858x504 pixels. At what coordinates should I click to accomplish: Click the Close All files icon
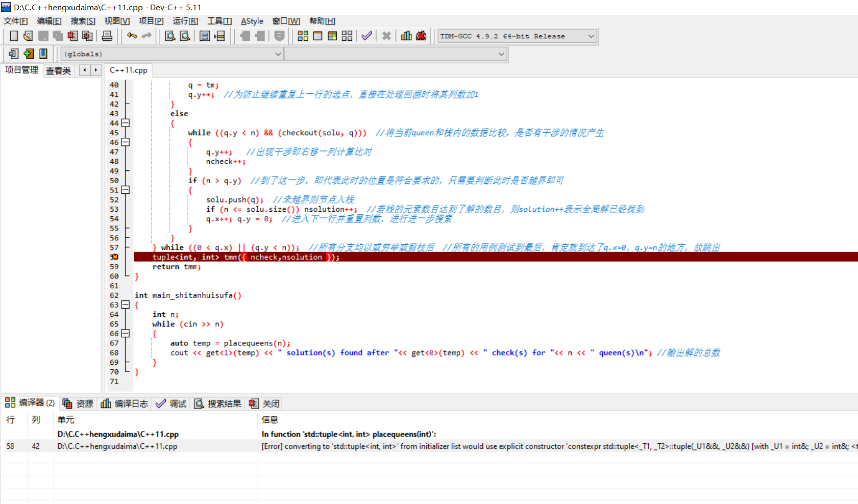coord(87,36)
